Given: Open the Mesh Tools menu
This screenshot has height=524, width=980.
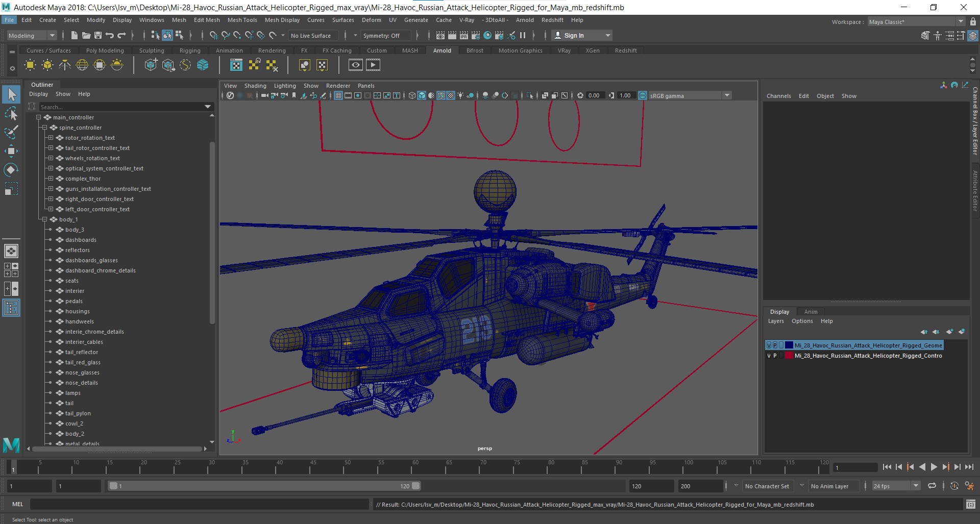Looking at the screenshot, I should (242, 20).
